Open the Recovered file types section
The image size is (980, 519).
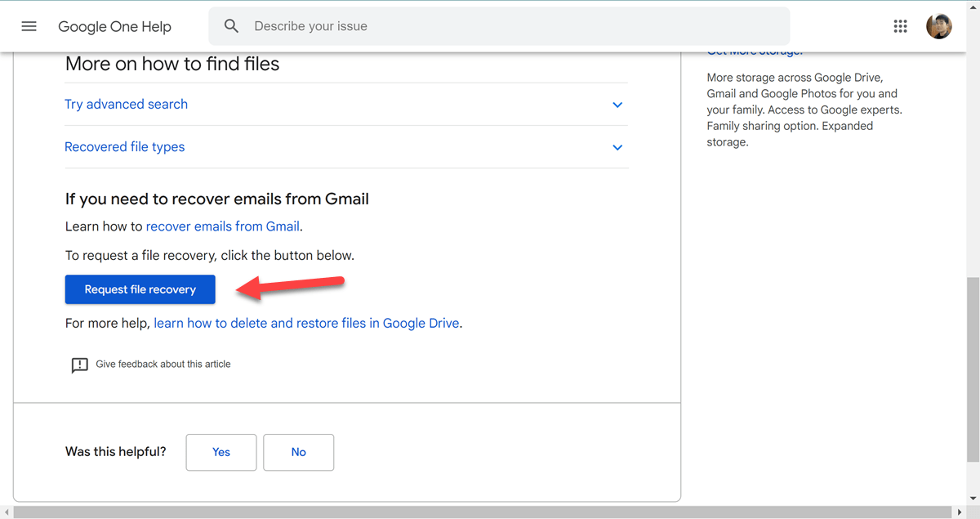125,147
